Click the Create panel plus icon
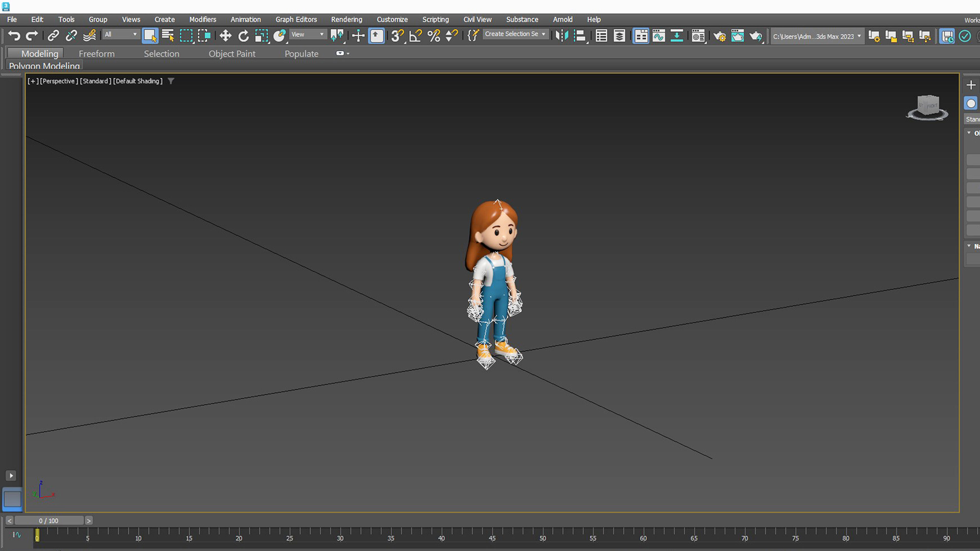This screenshot has height=551, width=980. (x=971, y=85)
